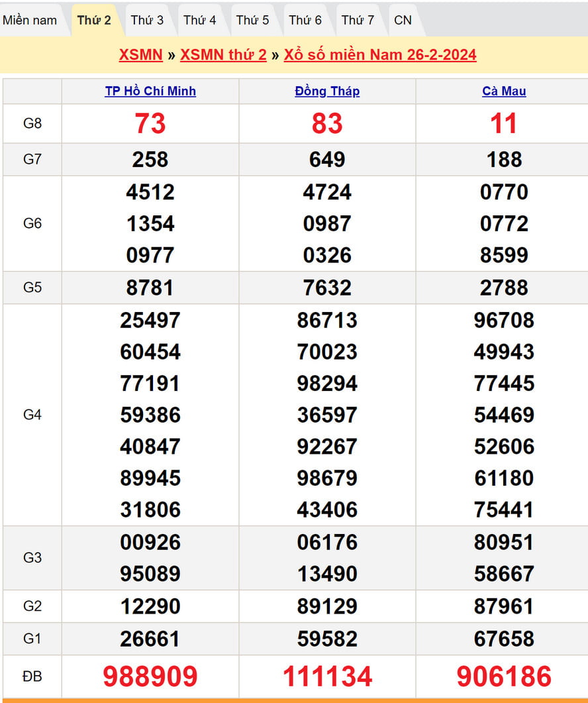Click the XSMN breadcrumb link
Viewport: 588px width, 703px height.
coord(140,54)
